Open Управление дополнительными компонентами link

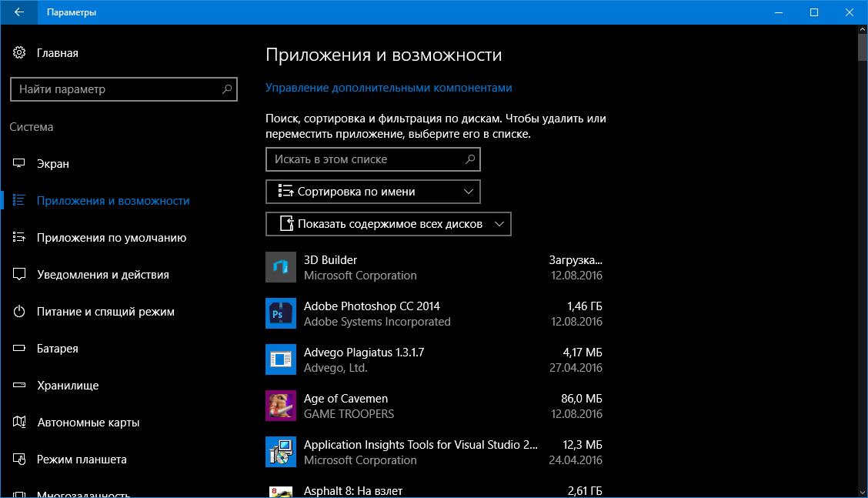click(x=389, y=88)
